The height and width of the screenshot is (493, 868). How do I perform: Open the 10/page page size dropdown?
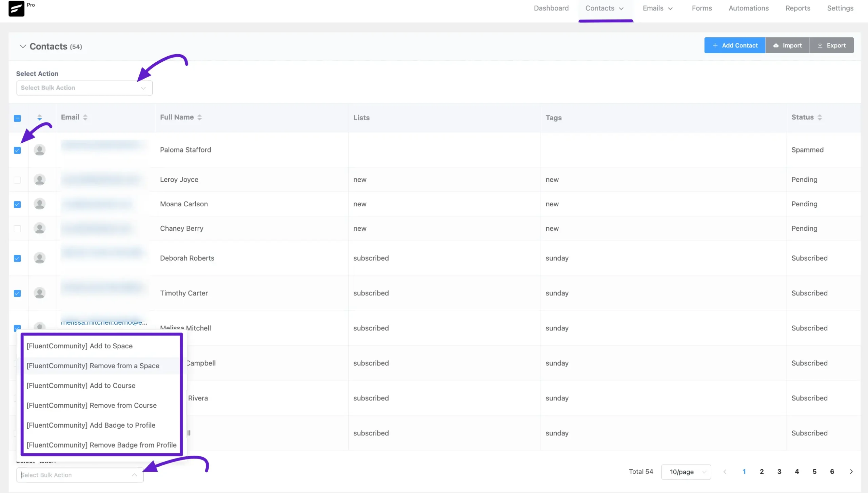click(686, 472)
